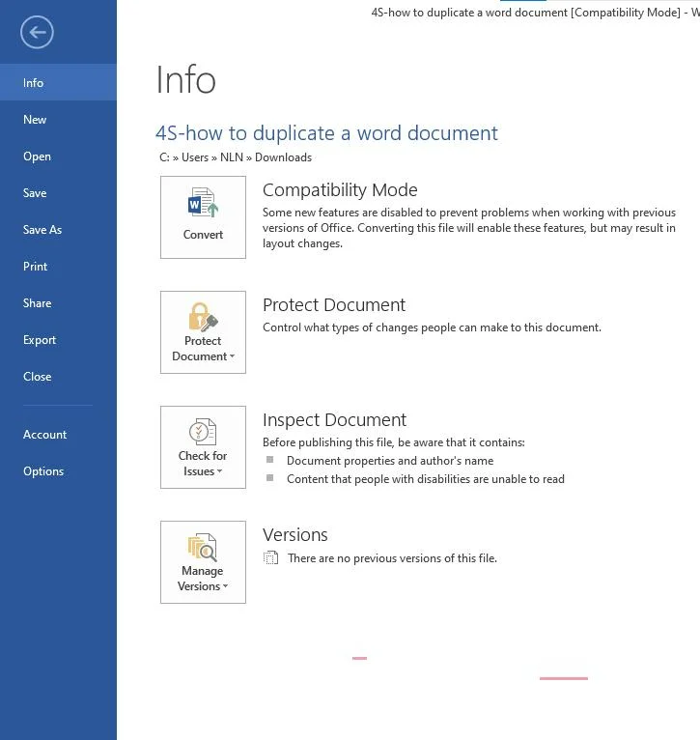The image size is (700, 740).
Task: Open the Manage Versions dropdown
Action: tap(203, 562)
